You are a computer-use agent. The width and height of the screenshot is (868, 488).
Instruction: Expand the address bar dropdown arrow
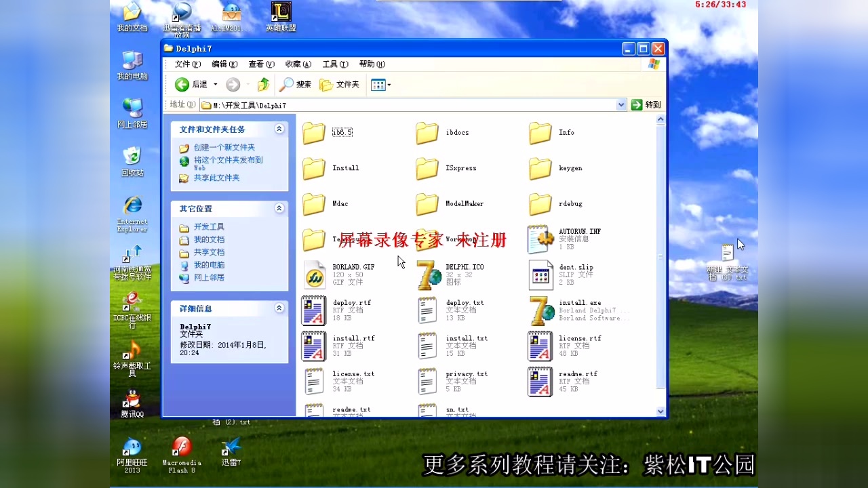621,105
